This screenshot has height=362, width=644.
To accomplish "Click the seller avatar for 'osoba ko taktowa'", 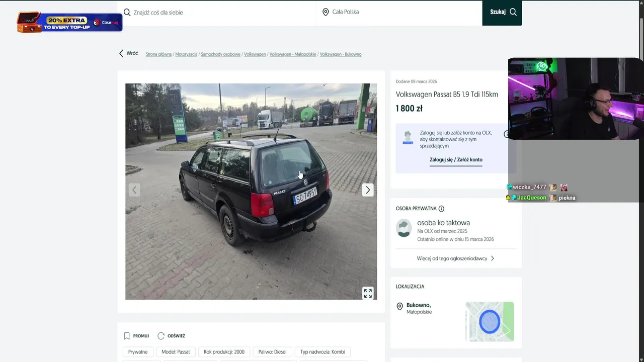I will [404, 228].
